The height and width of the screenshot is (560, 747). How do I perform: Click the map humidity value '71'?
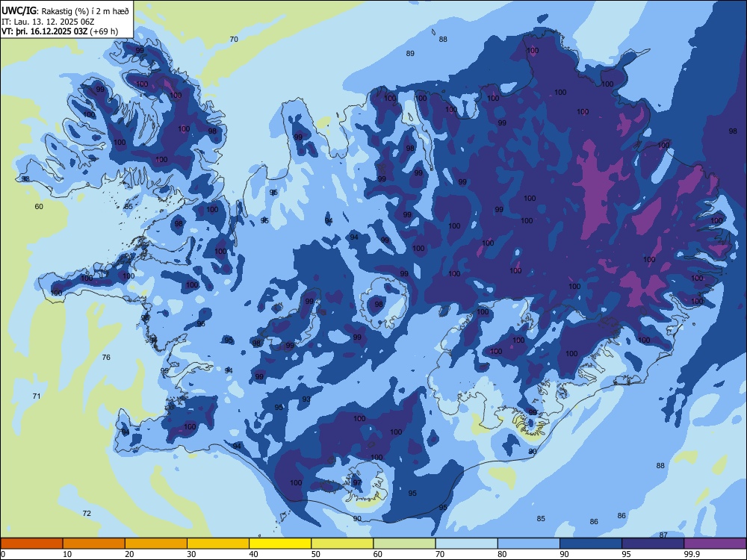[x=37, y=396]
